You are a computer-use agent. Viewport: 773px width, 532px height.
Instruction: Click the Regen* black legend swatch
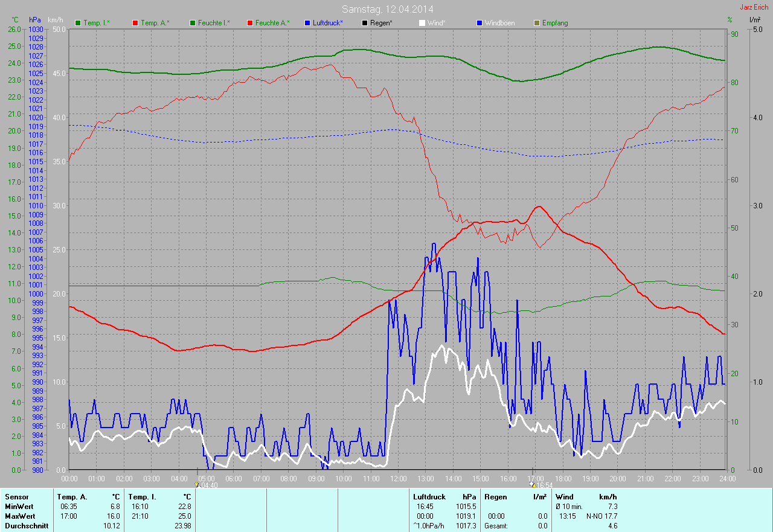pyautogui.click(x=365, y=23)
